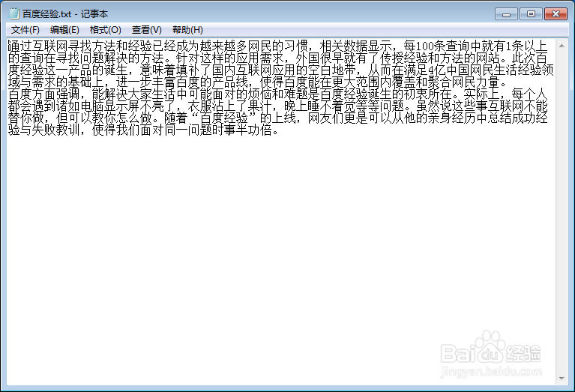Image resolution: width=575 pixels, height=392 pixels.
Task: Click the quoted words “百度经验” in text
Action: coord(223,118)
